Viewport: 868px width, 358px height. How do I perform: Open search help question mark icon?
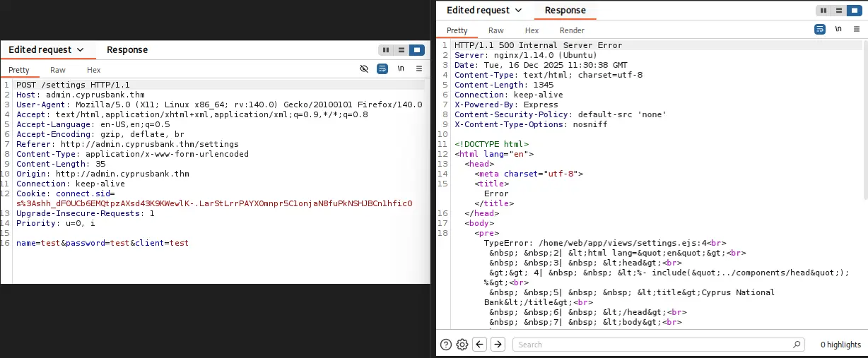446,345
